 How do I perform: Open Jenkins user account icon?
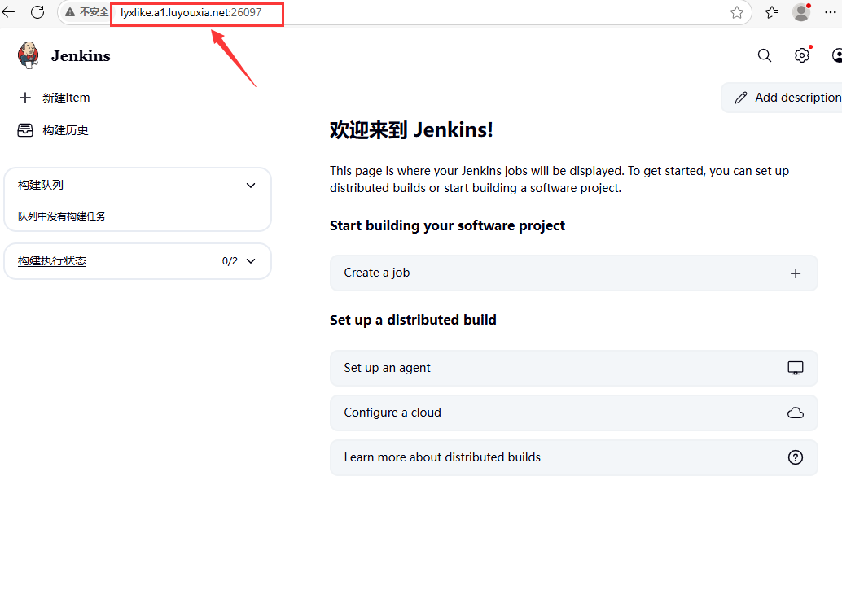click(x=837, y=55)
